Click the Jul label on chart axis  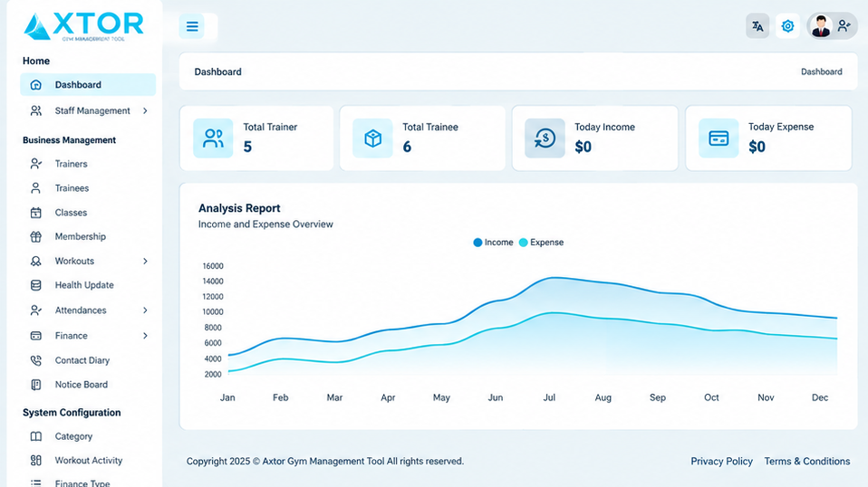(549, 397)
